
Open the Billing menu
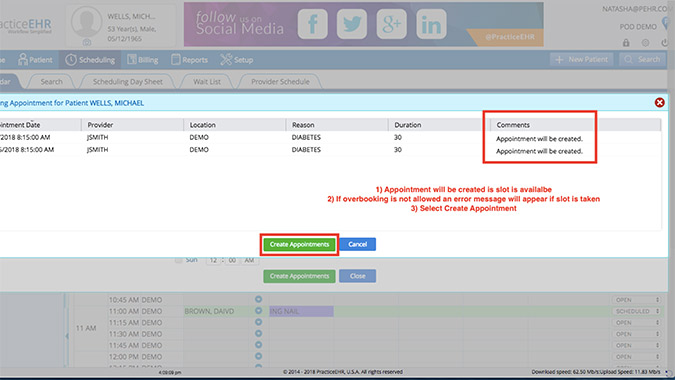143,60
